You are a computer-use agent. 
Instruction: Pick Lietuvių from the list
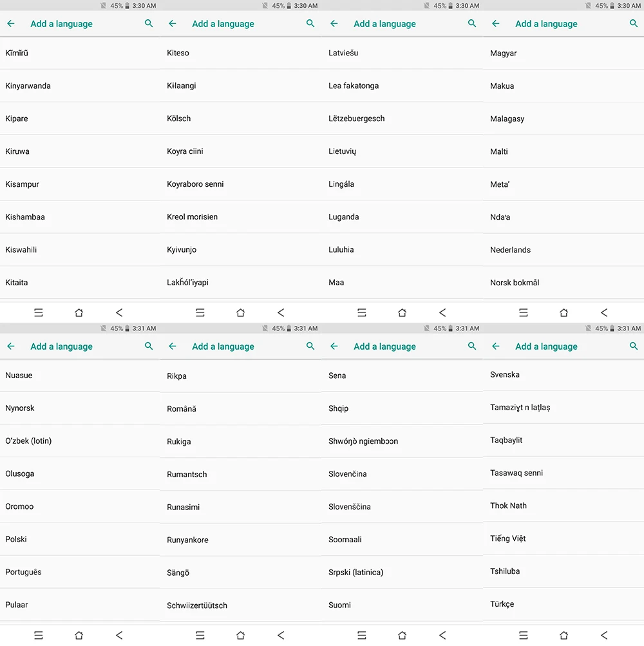click(x=402, y=151)
